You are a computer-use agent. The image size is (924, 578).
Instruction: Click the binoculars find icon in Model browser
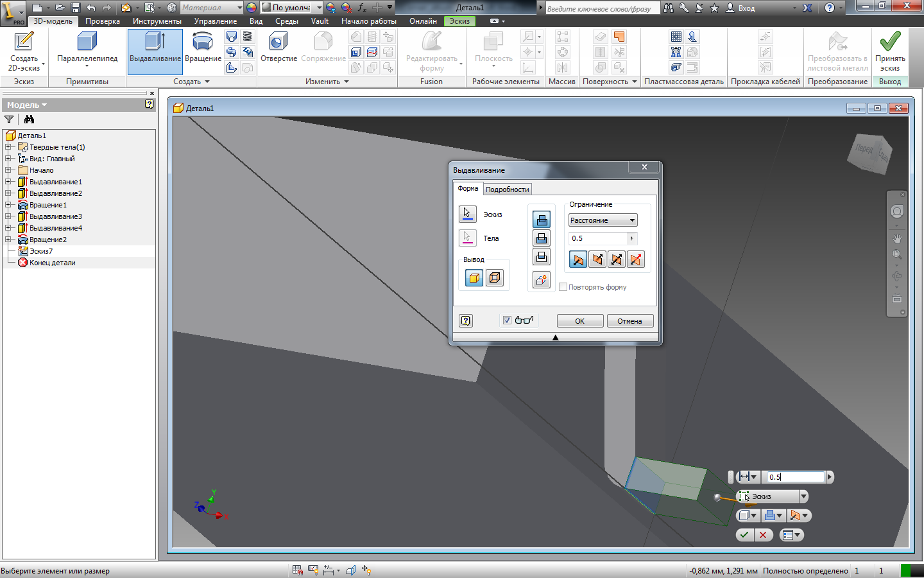click(29, 119)
